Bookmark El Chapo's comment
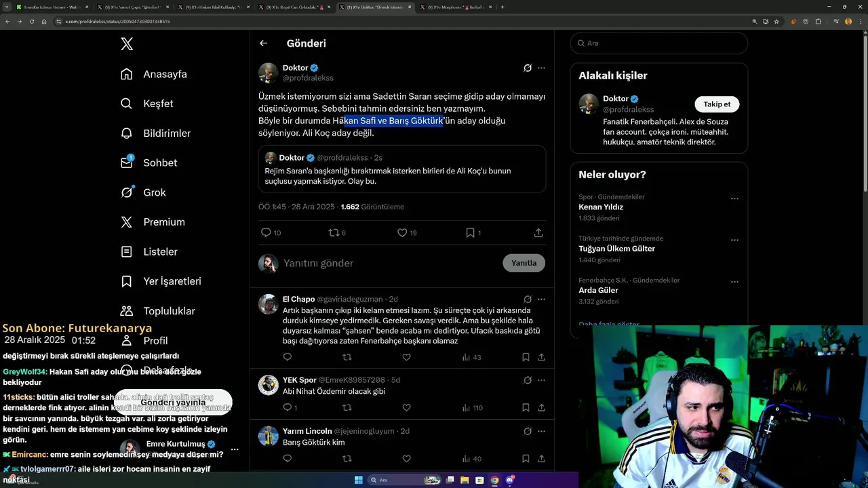 pos(526,357)
